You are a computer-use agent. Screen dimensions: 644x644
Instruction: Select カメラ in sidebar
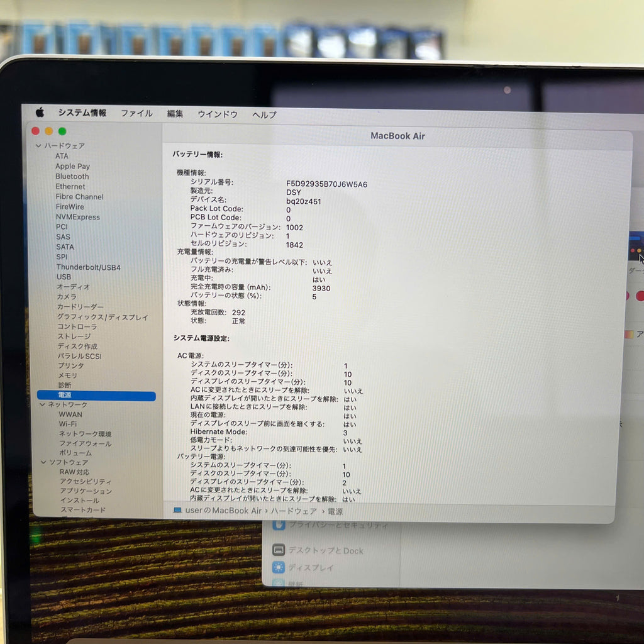67,297
